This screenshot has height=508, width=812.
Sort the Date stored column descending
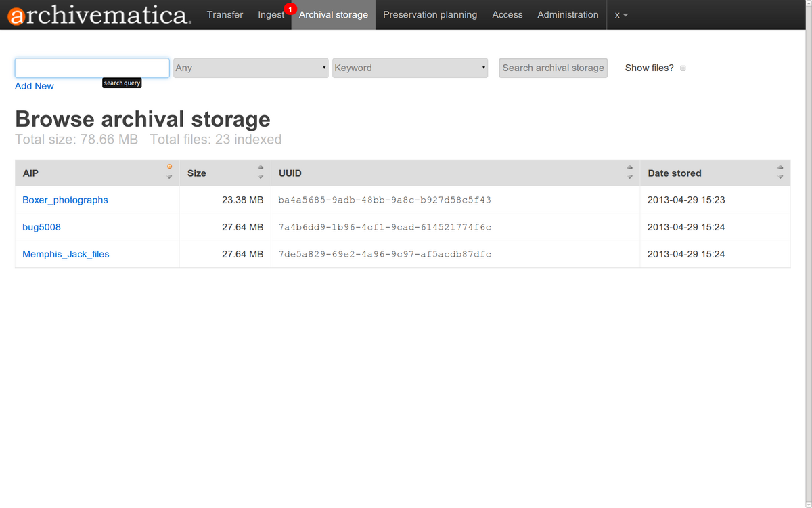click(780, 176)
